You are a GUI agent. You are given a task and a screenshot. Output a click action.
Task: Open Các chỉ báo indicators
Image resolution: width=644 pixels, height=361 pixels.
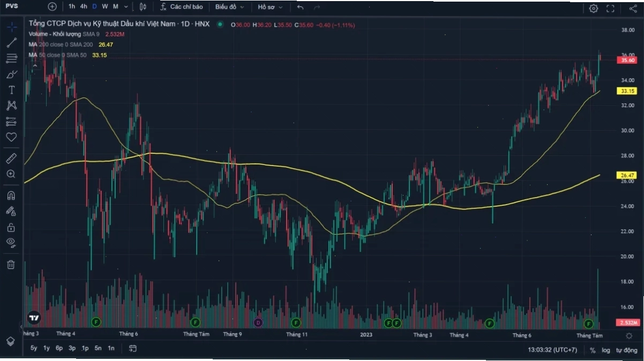[182, 7]
